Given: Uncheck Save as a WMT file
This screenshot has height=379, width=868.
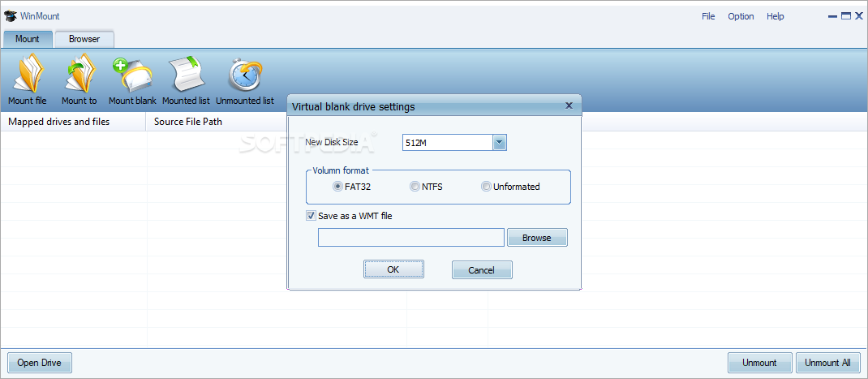Looking at the screenshot, I should pyautogui.click(x=312, y=216).
